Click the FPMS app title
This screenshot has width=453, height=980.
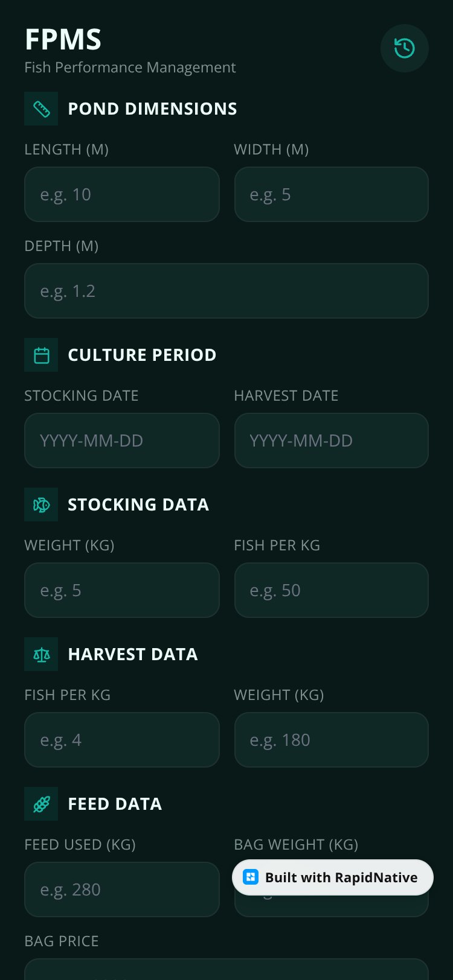(x=63, y=40)
